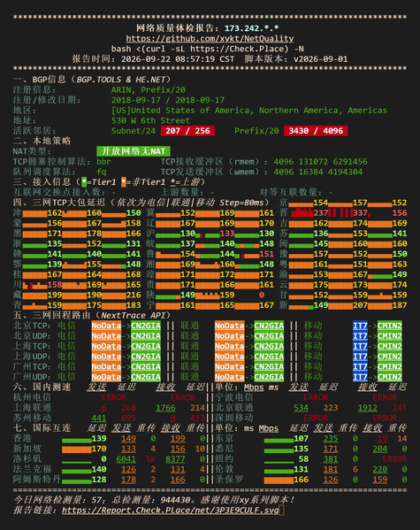Click the orange #Tier1 legend marker
Viewport: 420px width, 530px height.
(124, 182)
